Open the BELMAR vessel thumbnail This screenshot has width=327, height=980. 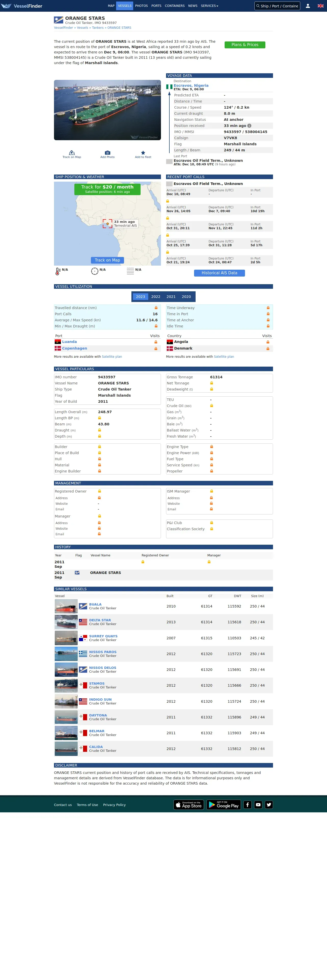(x=66, y=733)
